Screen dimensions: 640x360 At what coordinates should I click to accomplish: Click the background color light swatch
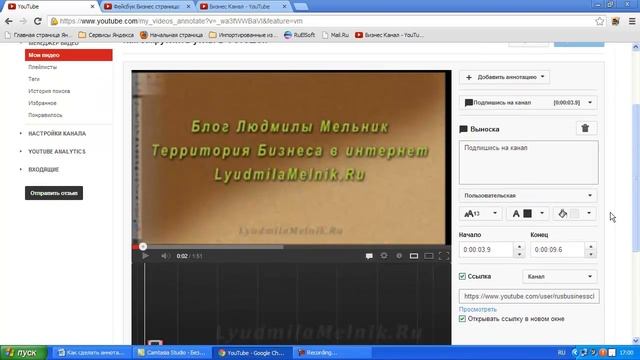[x=574, y=213]
